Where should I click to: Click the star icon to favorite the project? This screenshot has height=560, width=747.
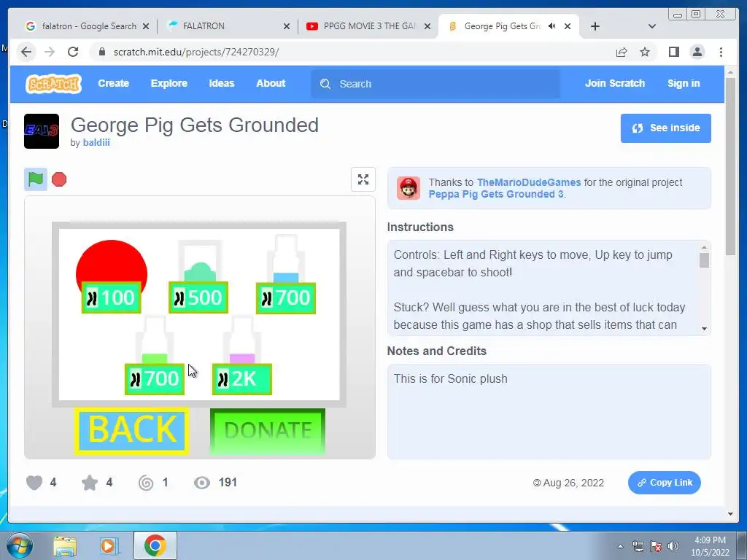coord(90,483)
